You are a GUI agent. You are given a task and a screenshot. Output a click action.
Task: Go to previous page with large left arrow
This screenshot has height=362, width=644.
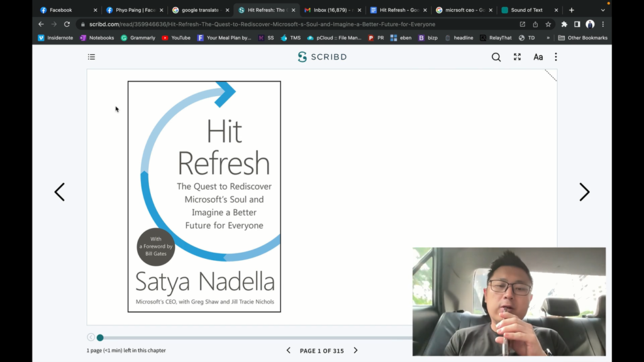tap(60, 192)
